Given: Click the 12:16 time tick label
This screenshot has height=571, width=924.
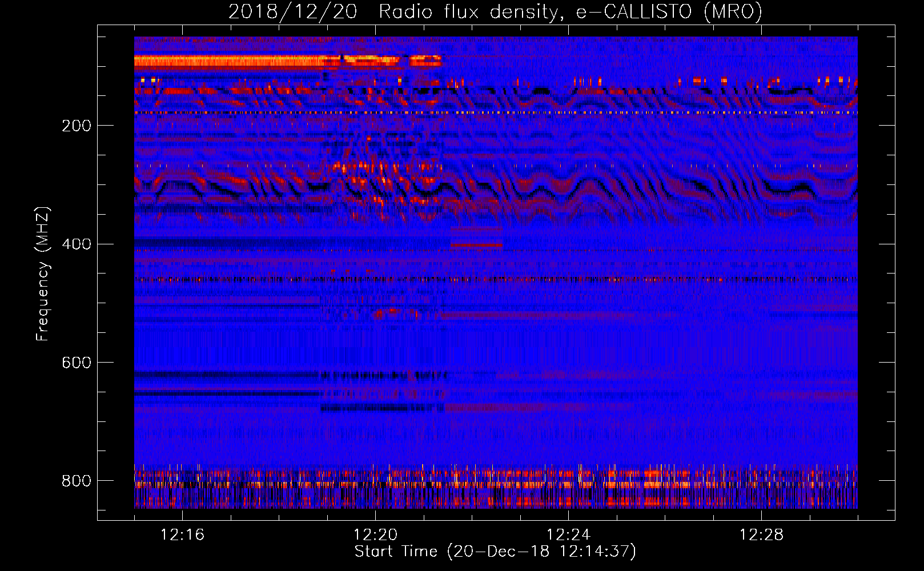Looking at the screenshot, I should point(182,535).
